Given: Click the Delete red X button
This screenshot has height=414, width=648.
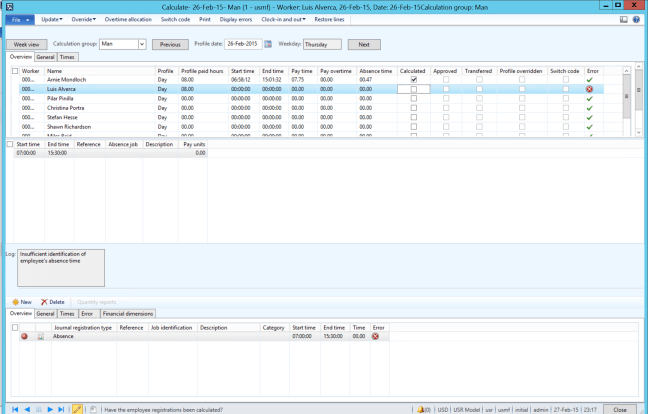Looking at the screenshot, I should (52, 301).
